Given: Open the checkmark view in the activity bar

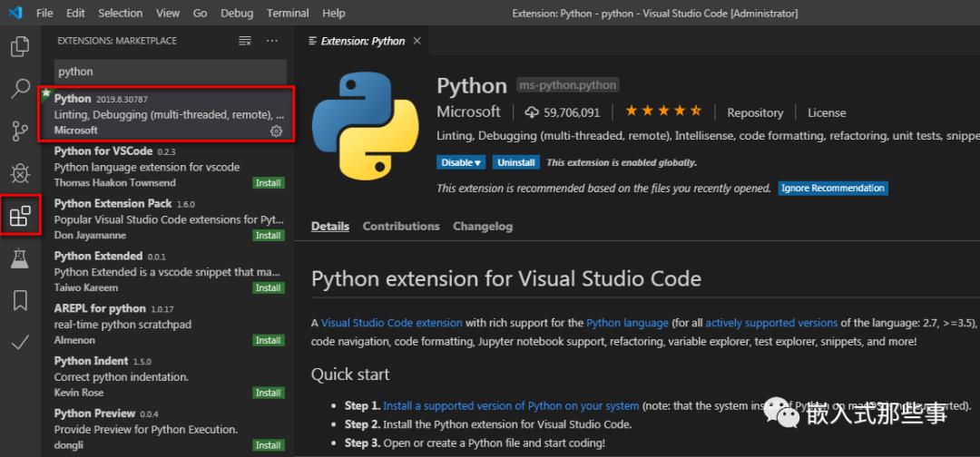Looking at the screenshot, I should [x=20, y=342].
